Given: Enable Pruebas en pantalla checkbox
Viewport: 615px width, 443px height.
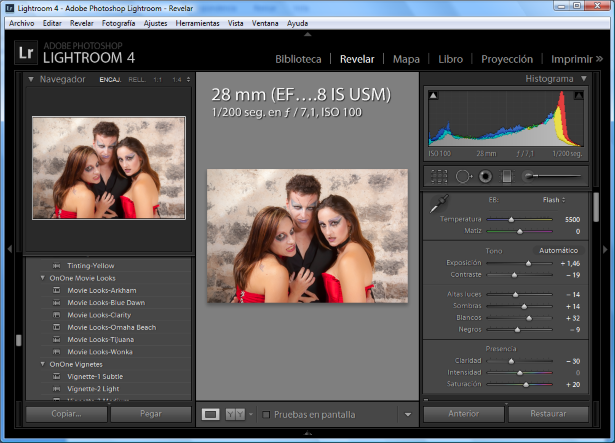Looking at the screenshot, I should coord(266,414).
